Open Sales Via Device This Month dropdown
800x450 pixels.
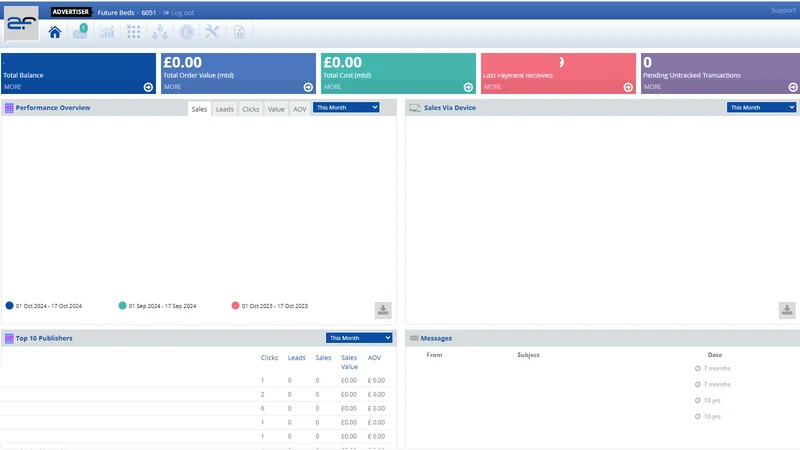click(x=761, y=108)
